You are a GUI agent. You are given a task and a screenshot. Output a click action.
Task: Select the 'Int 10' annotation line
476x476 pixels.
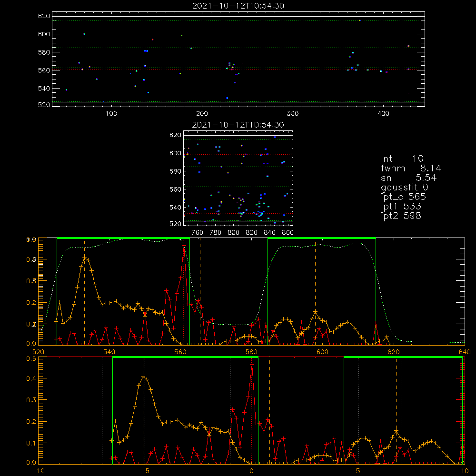pos(402,159)
